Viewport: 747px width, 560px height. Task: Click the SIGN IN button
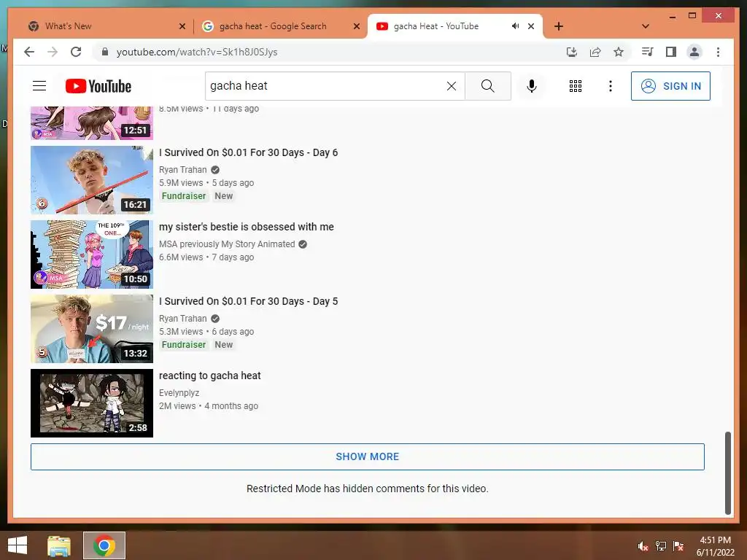[670, 86]
